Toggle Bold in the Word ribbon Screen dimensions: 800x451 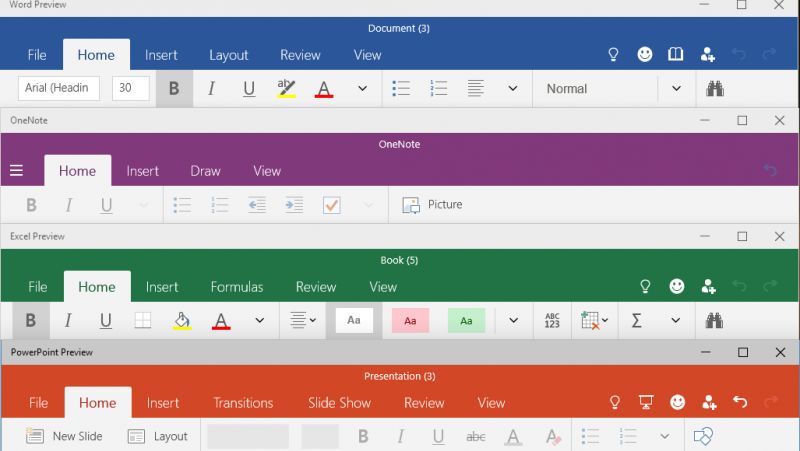174,88
